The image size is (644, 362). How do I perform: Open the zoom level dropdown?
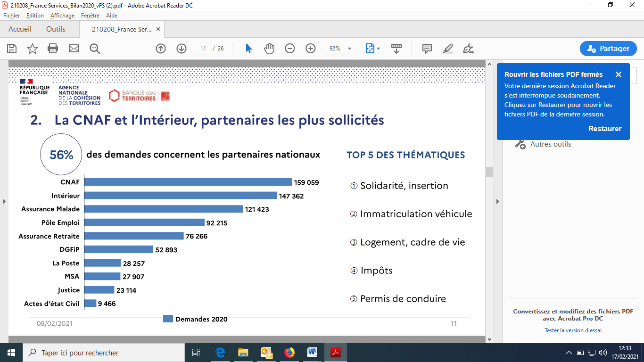tap(349, 49)
